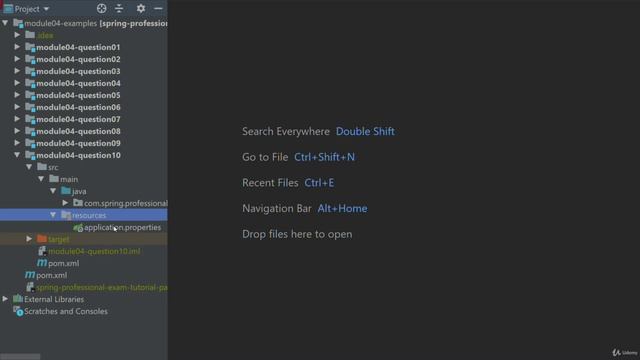Select module04-question07 module

point(78,119)
